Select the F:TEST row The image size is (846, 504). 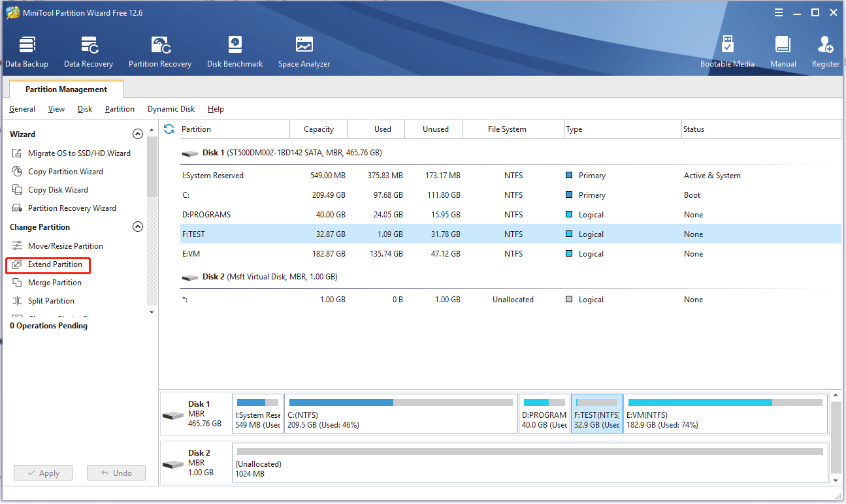click(x=510, y=234)
